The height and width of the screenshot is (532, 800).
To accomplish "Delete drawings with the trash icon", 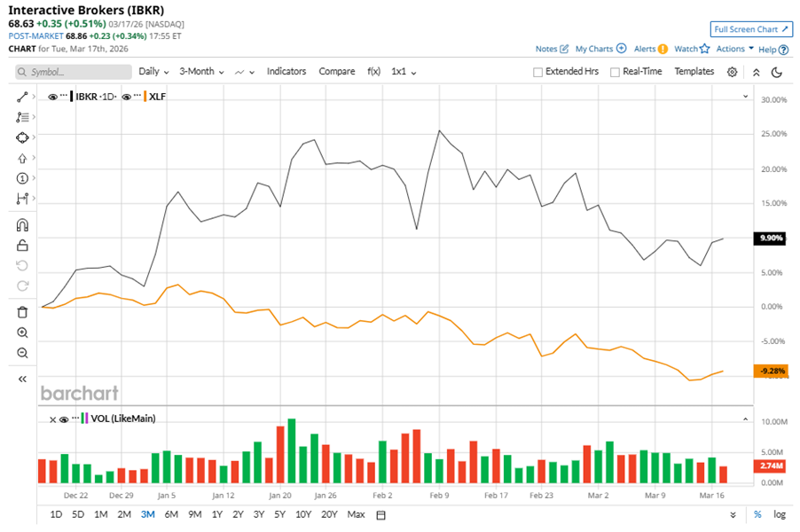I will click(23, 312).
